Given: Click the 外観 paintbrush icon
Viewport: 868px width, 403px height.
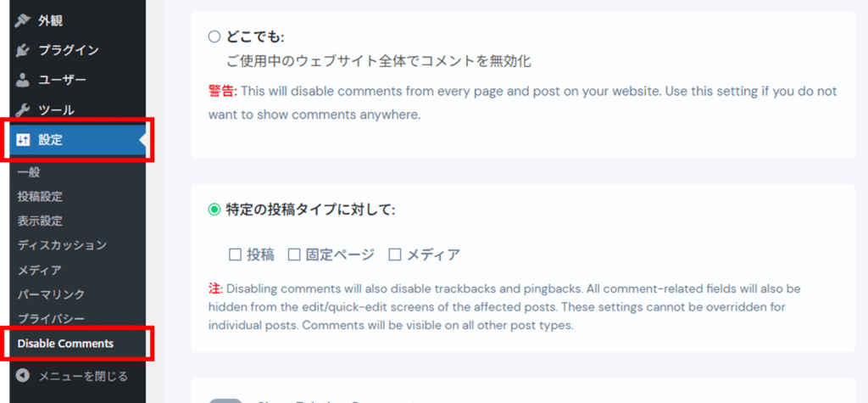Looking at the screenshot, I should pyautogui.click(x=23, y=21).
